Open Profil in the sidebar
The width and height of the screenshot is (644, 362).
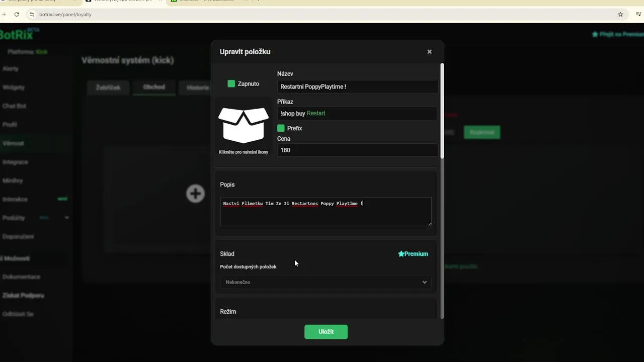click(x=10, y=124)
